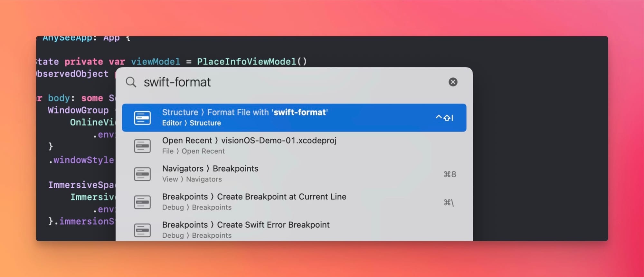Screen dimensions: 644x277
Task: Select Format File with 'swift-format' result
Action: click(x=245, y=113)
